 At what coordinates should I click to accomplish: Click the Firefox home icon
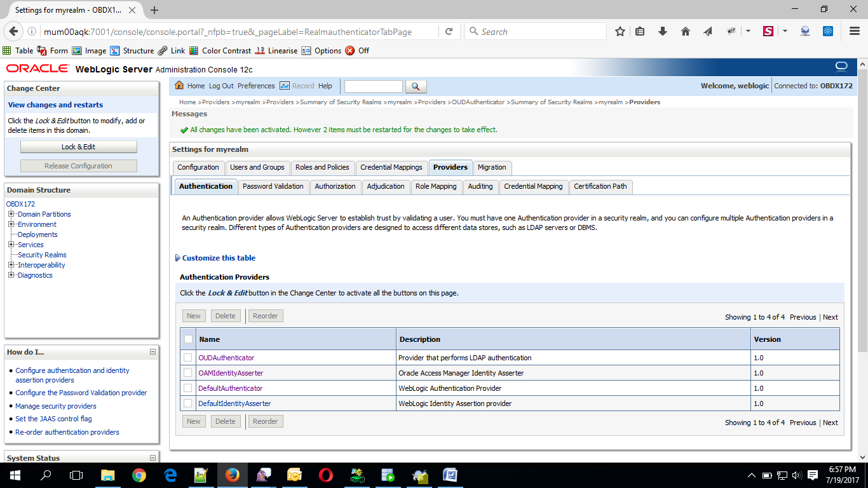[x=685, y=31]
